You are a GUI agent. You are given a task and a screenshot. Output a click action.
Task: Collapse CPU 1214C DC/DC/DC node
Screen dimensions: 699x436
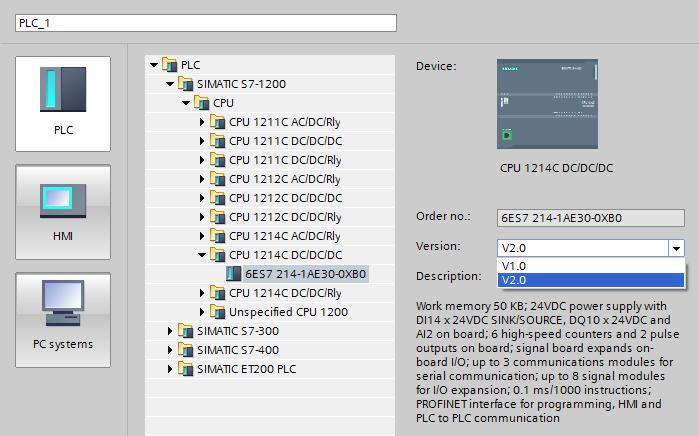(x=202, y=255)
